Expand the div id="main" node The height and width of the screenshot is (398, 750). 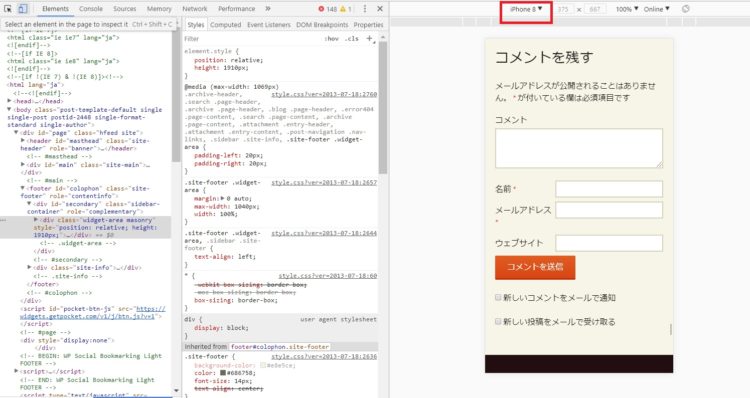22,164
